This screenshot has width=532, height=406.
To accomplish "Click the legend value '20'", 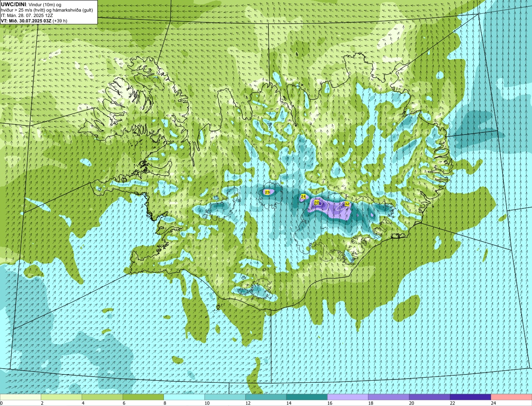I will 411,403.
